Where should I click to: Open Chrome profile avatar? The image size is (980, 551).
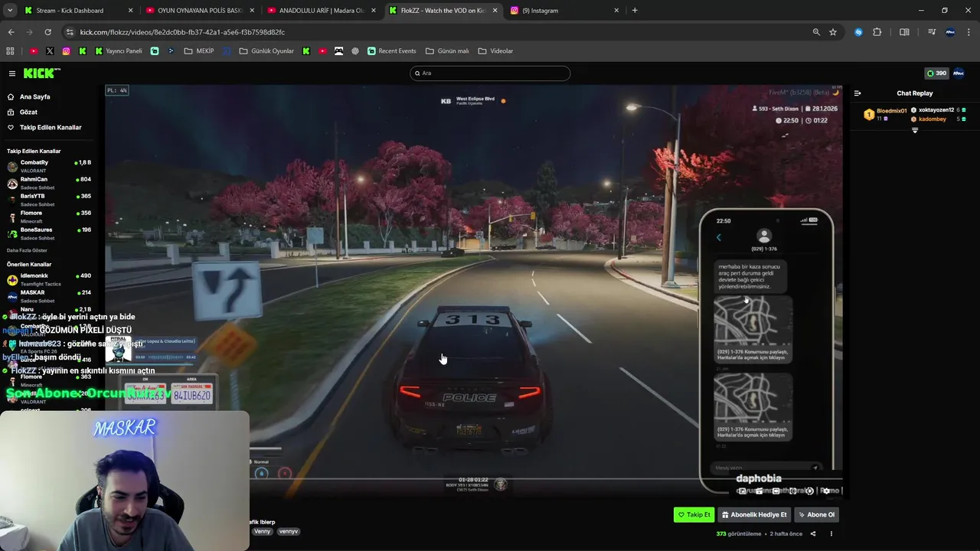(950, 32)
